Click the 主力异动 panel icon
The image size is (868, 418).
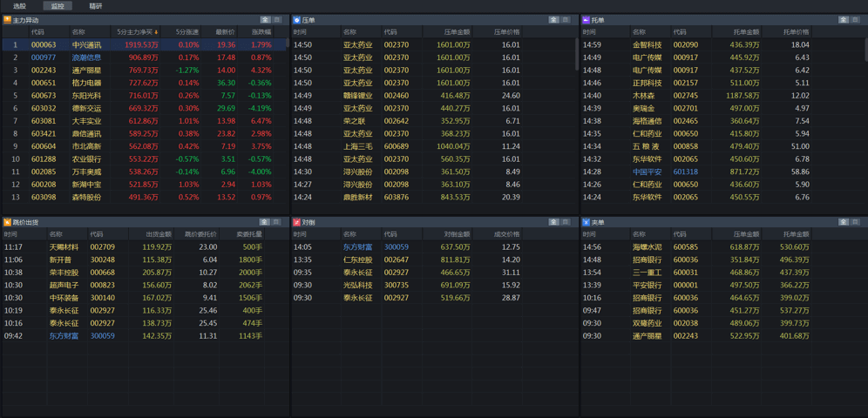coord(7,19)
